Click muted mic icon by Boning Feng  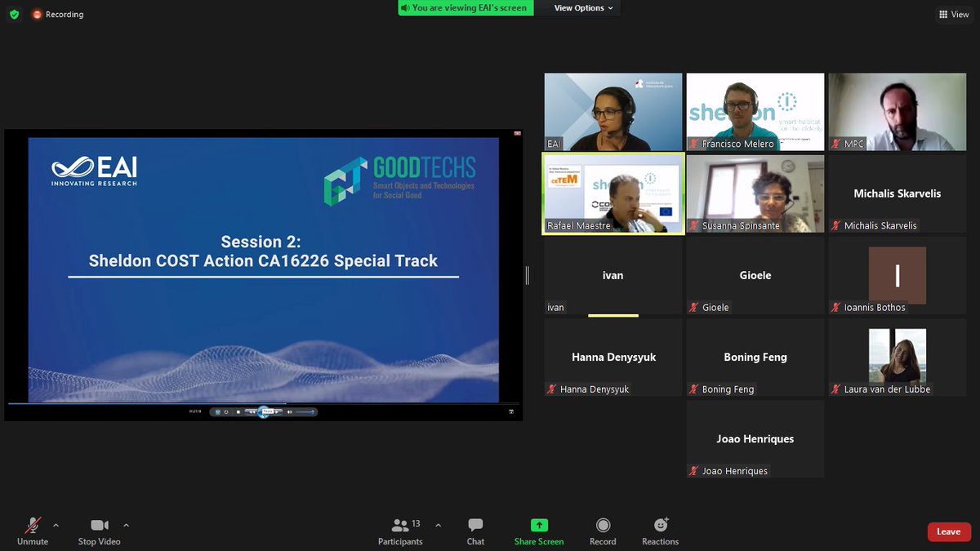(694, 389)
